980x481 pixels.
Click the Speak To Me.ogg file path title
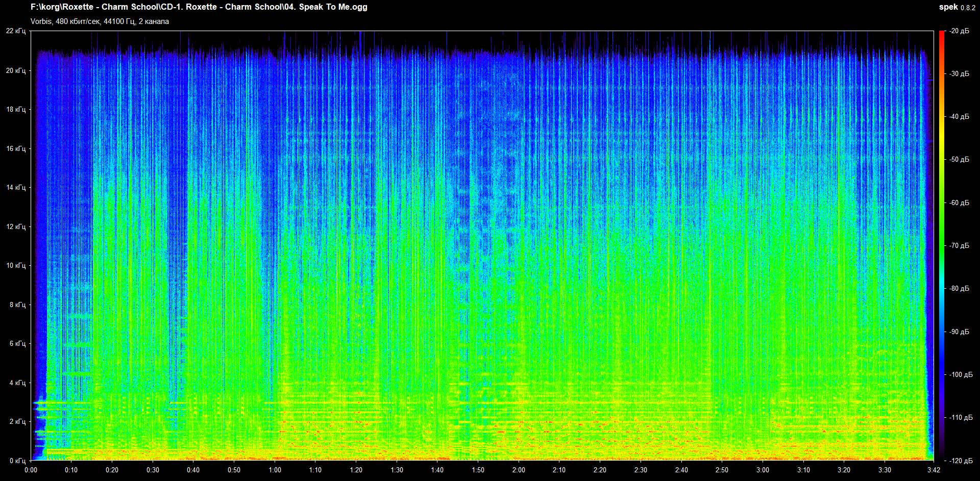click(x=199, y=7)
